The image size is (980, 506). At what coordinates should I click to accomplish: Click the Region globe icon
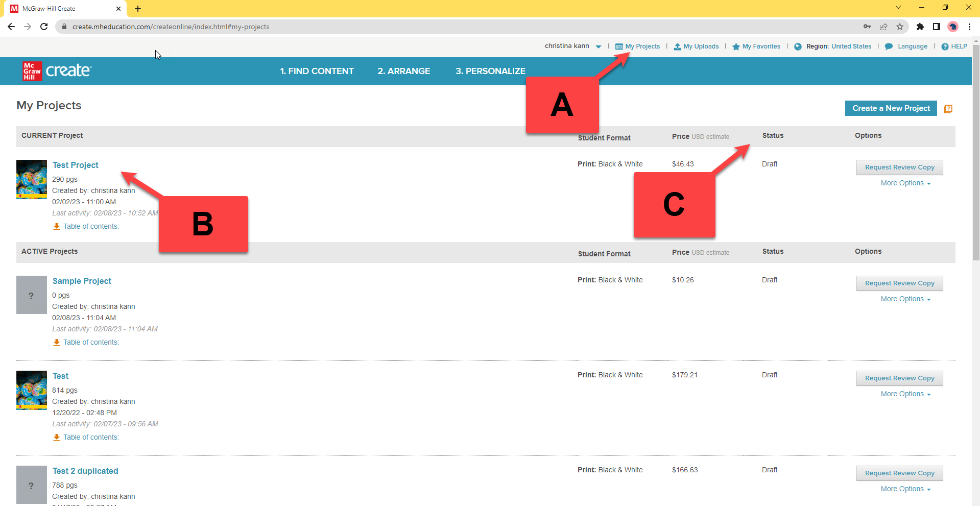click(x=798, y=46)
